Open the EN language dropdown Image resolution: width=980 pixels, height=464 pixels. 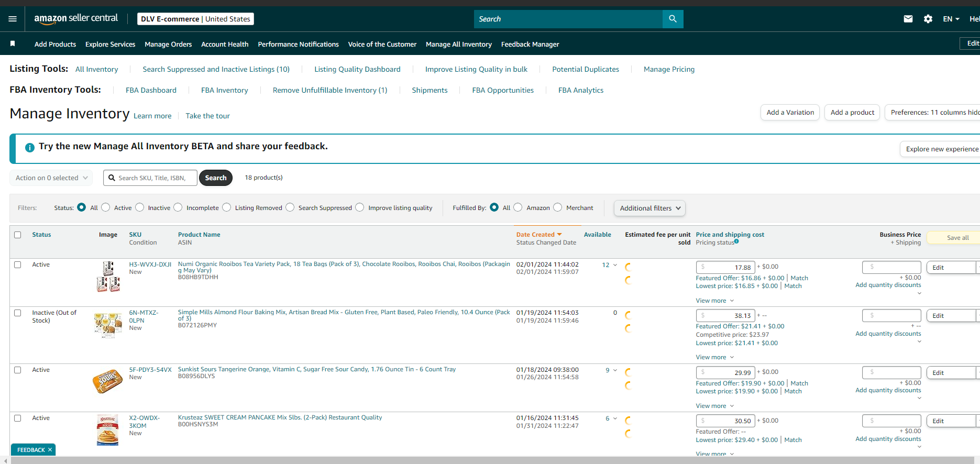(x=951, y=19)
